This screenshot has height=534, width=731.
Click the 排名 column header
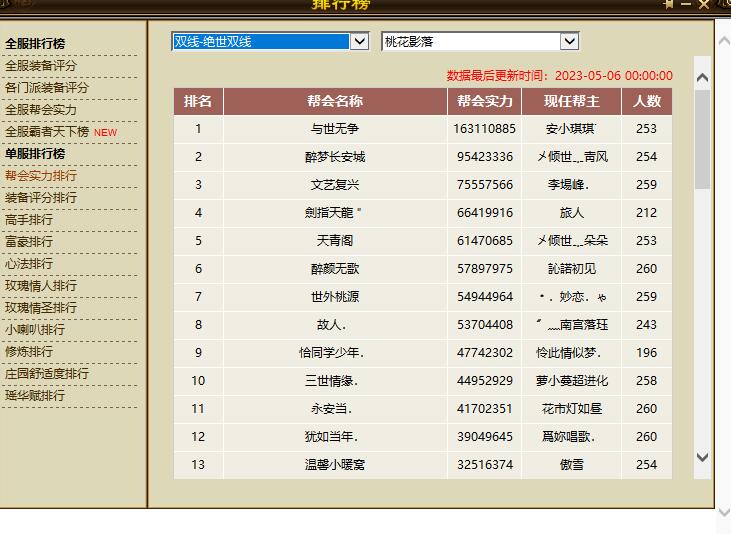pyautogui.click(x=198, y=101)
